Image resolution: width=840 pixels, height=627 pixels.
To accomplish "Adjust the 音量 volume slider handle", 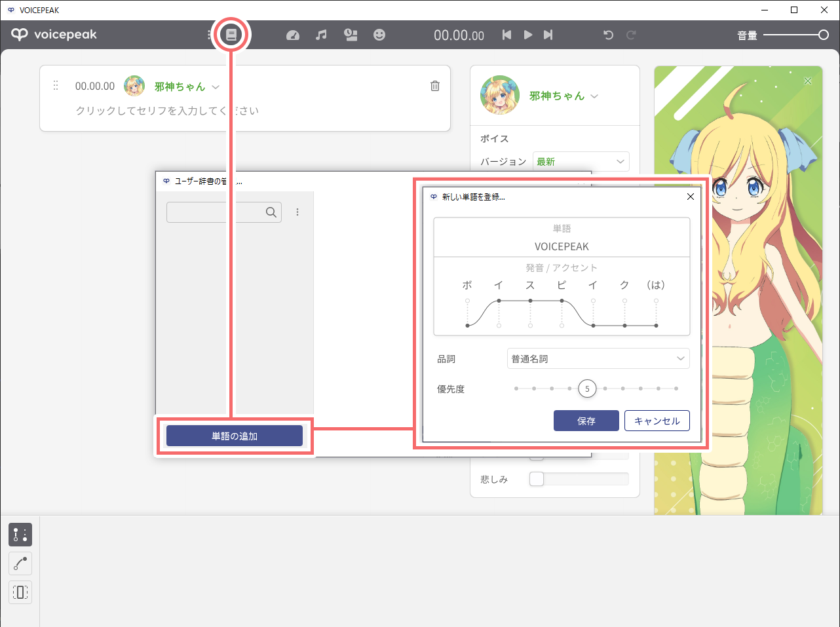I will point(824,35).
